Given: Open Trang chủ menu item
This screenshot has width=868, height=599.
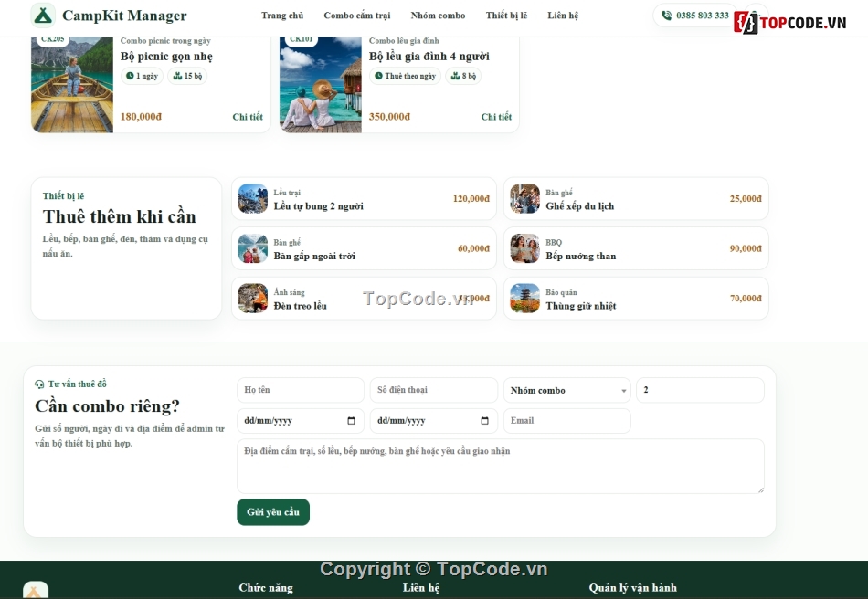Looking at the screenshot, I should pos(282,16).
